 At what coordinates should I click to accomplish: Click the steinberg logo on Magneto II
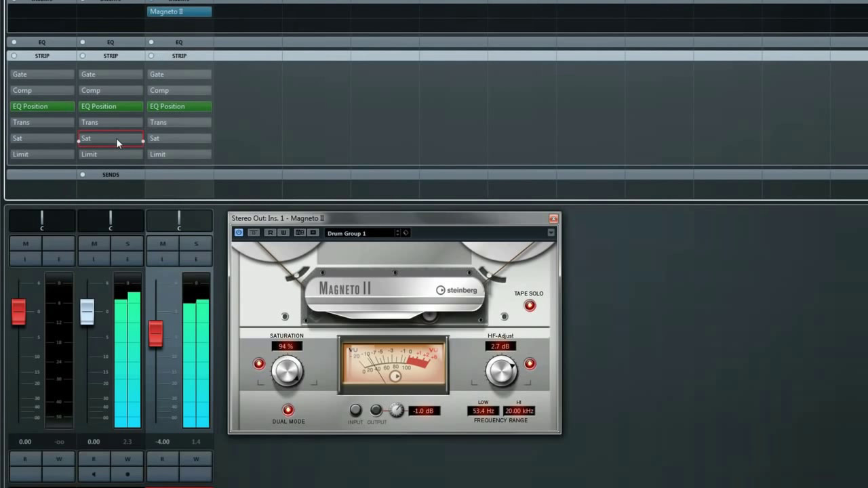456,290
